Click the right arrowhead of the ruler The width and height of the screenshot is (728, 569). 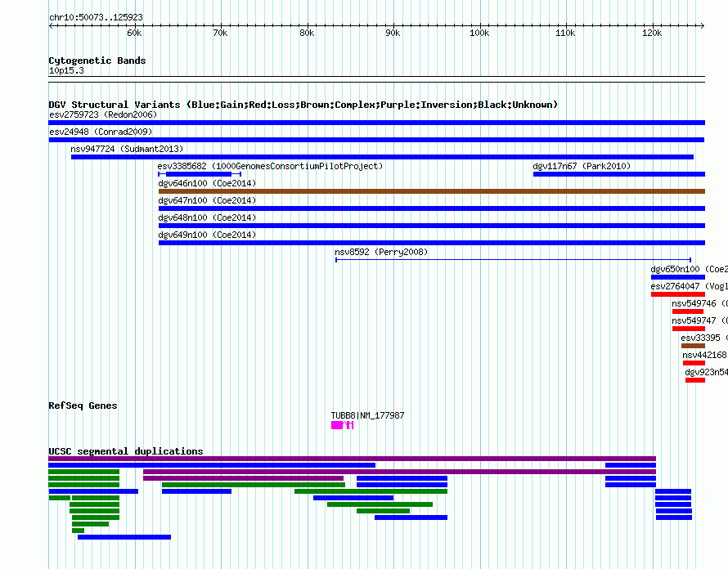(703, 25)
